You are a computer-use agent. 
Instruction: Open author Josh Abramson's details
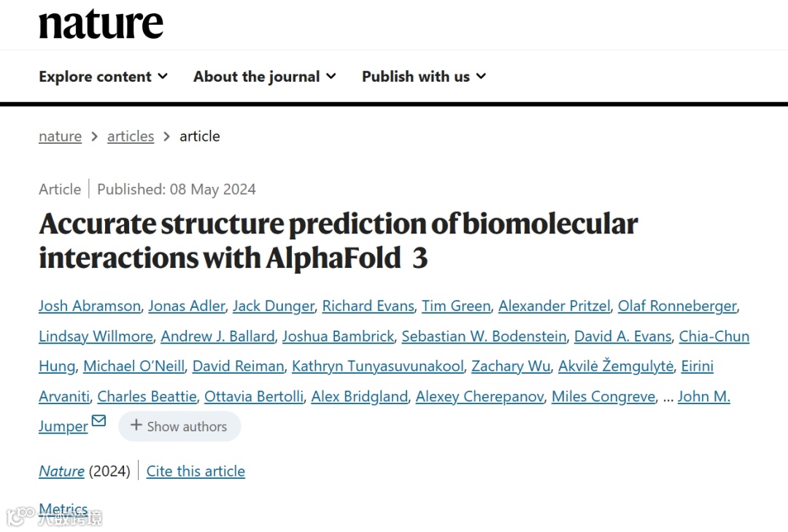(x=89, y=306)
